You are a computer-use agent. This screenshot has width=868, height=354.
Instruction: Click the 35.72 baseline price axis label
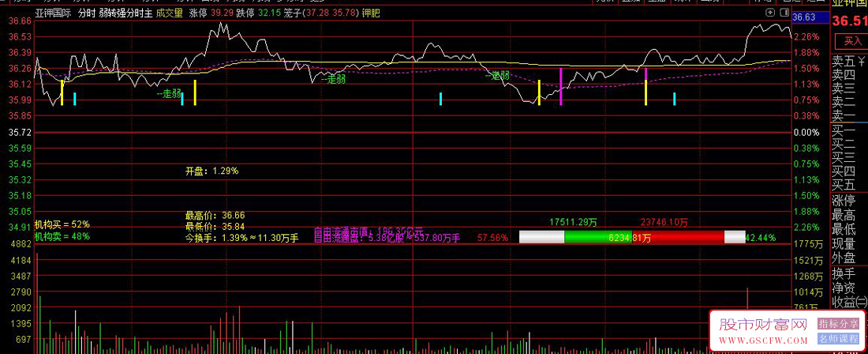click(x=19, y=133)
